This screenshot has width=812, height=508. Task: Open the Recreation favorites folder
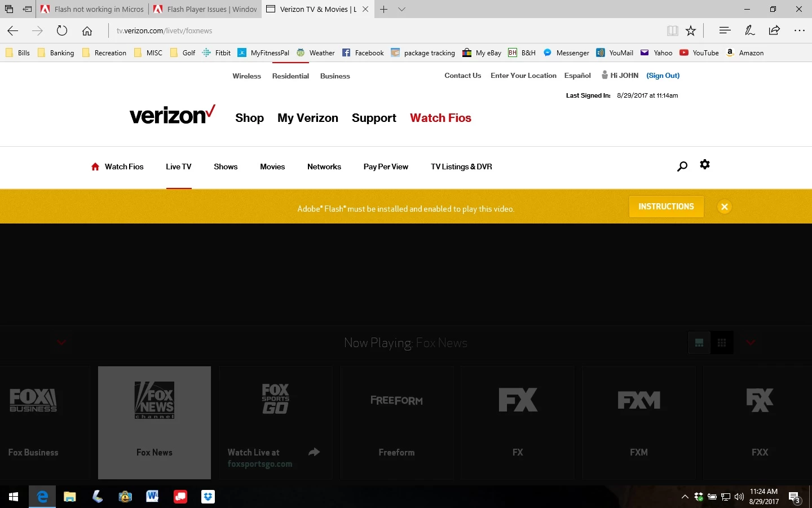(104, 53)
